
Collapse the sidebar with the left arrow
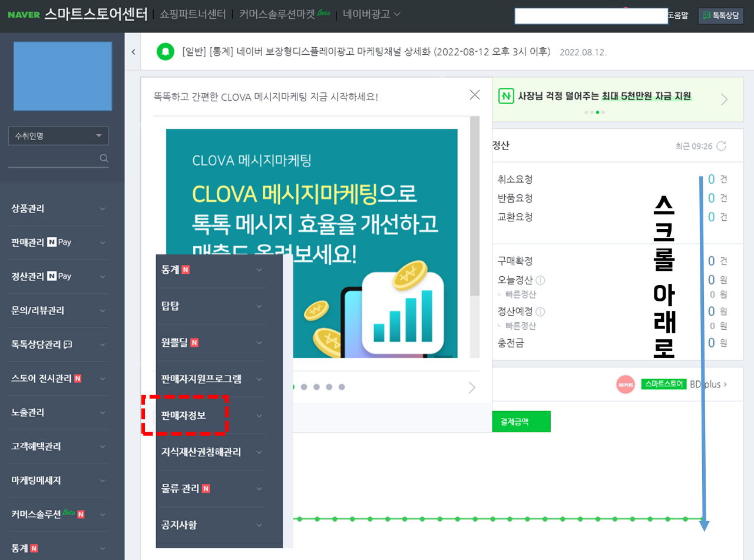pyautogui.click(x=133, y=52)
